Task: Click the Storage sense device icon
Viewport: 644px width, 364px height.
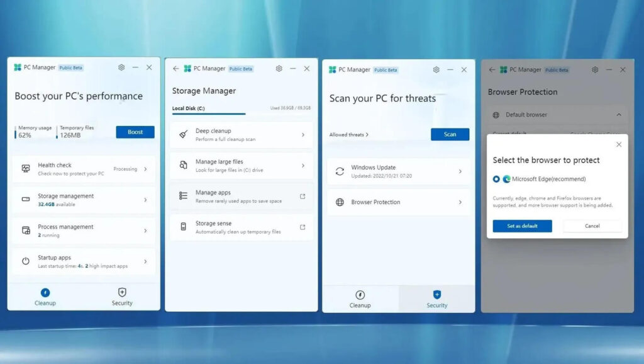Action: tap(183, 227)
